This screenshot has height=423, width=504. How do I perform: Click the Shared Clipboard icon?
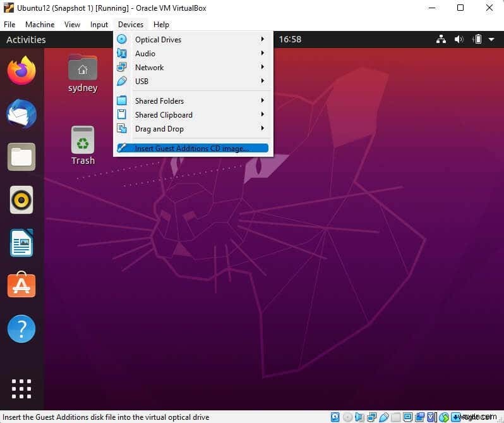click(x=122, y=114)
